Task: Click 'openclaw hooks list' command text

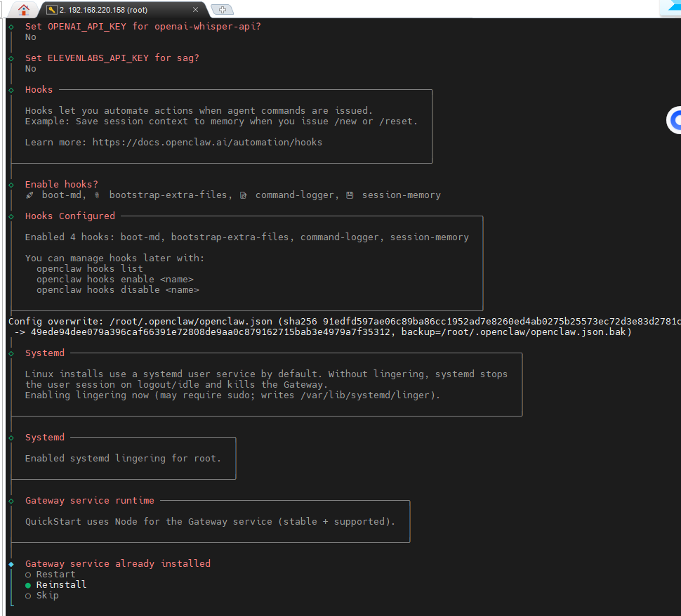Action: click(x=89, y=269)
